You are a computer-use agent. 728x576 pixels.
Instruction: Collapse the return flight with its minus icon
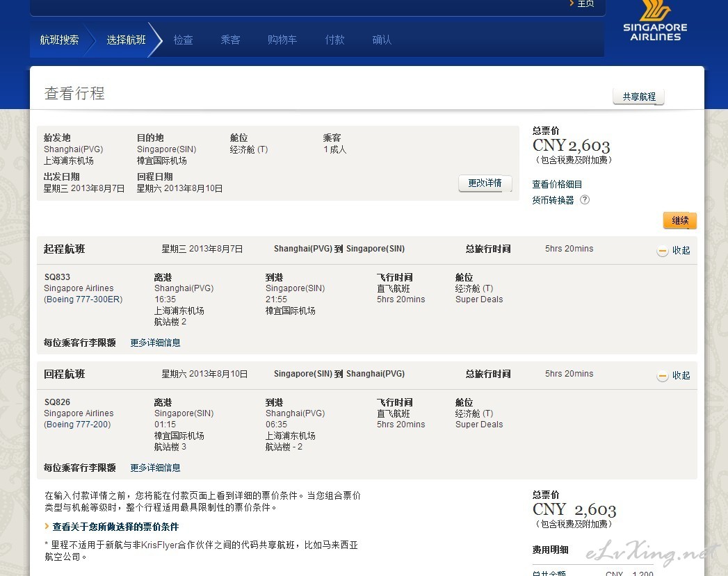(x=663, y=376)
